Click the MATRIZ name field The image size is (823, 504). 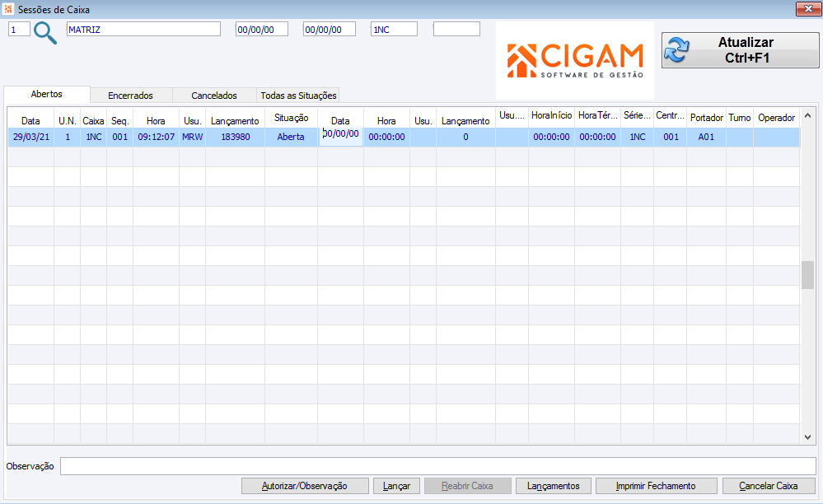click(143, 30)
